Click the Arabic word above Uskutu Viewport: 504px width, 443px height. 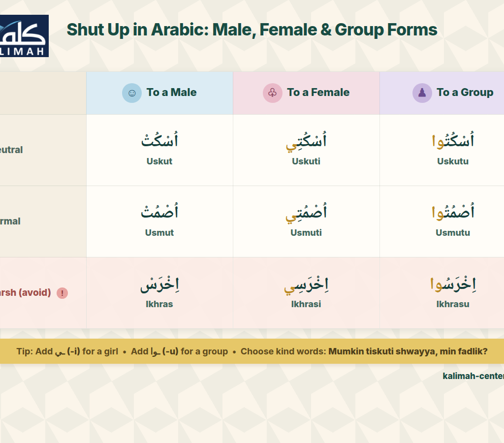453,140
